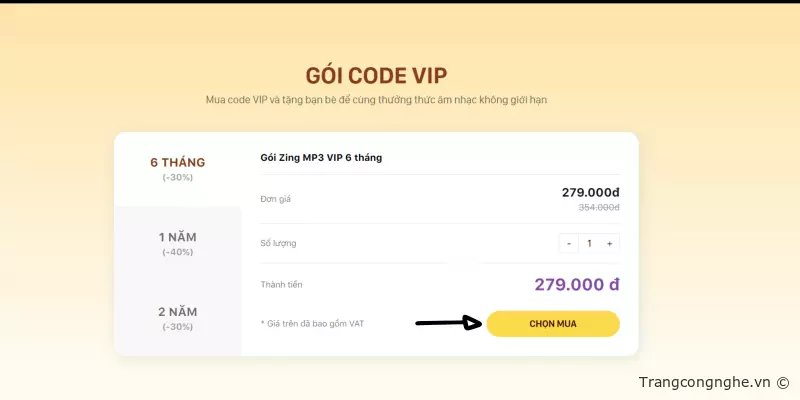800x400 pixels.
Task: Click the Đơn giá label
Action: [x=275, y=199]
